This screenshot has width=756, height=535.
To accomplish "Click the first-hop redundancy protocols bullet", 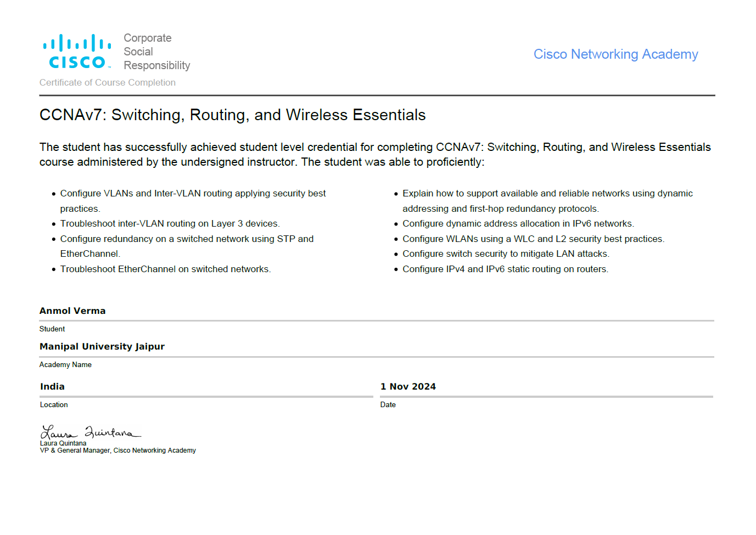I will [x=547, y=194].
